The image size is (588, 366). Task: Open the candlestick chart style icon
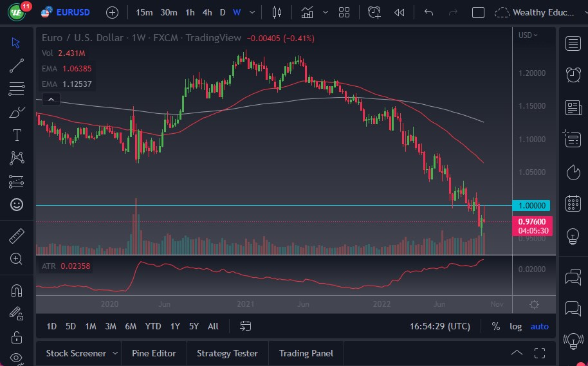(277, 12)
